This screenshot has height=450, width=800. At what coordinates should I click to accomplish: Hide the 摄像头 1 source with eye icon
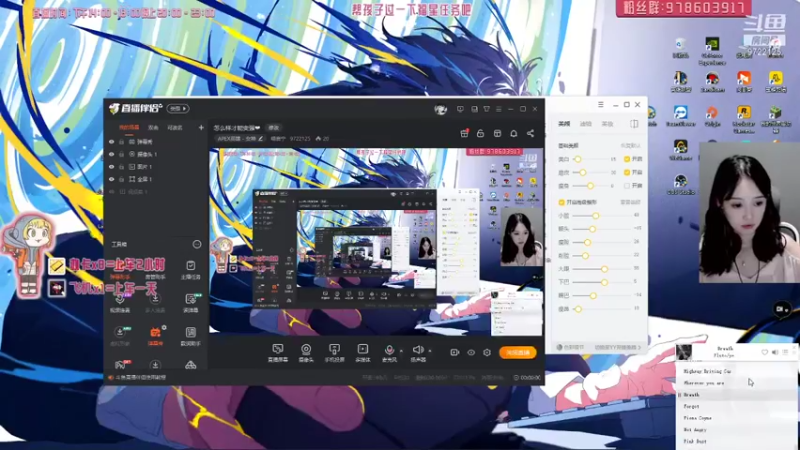click(x=112, y=154)
